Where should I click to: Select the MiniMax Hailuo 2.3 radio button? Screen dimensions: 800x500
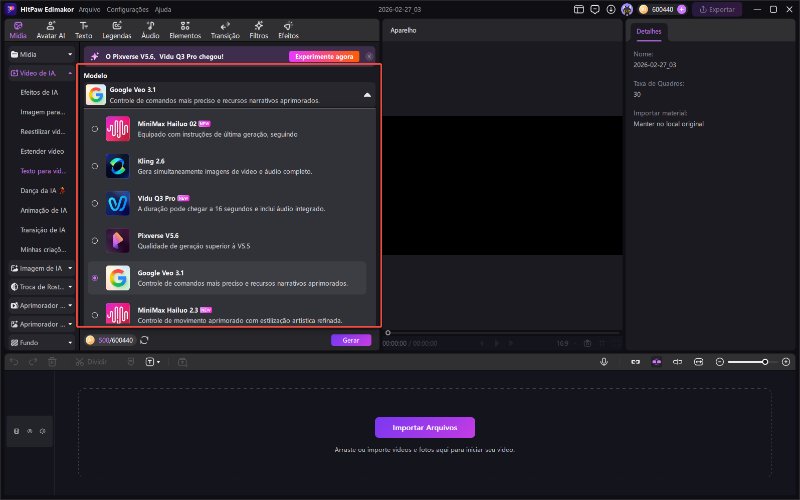[95, 315]
